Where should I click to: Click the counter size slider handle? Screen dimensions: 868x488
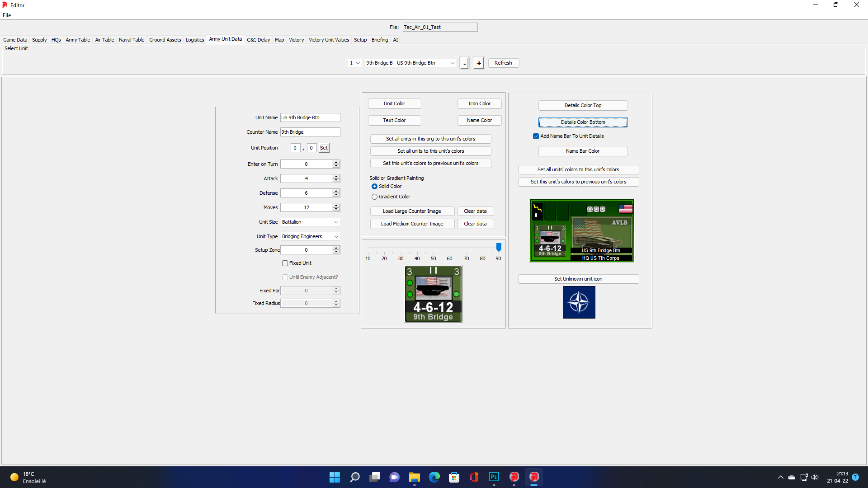pos(499,247)
